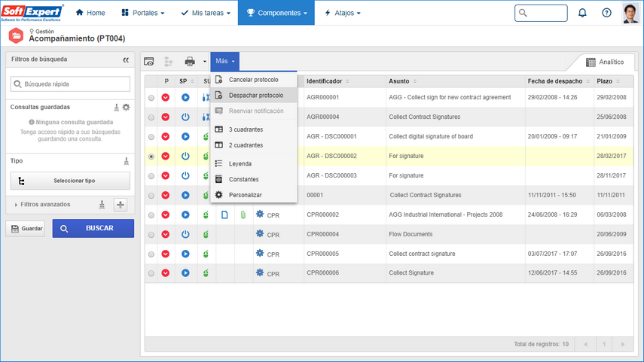Open the print dropdown arrow
Screen dimensions: 644x362
[205, 62]
